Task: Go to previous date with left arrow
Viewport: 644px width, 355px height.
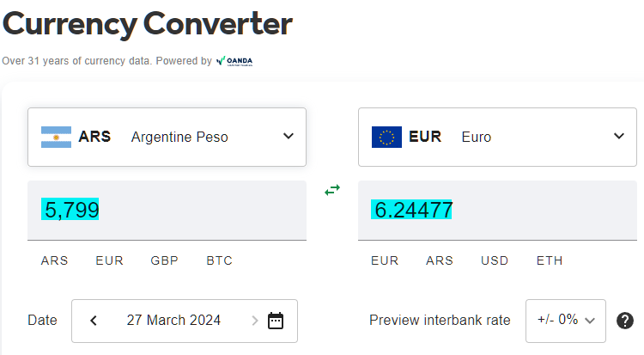Action: pyautogui.click(x=94, y=321)
